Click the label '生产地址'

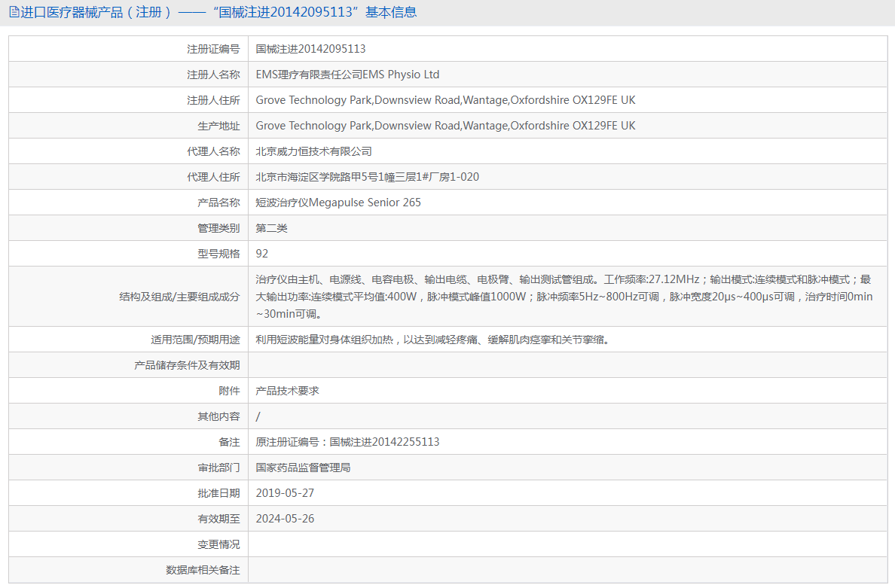[x=218, y=126]
